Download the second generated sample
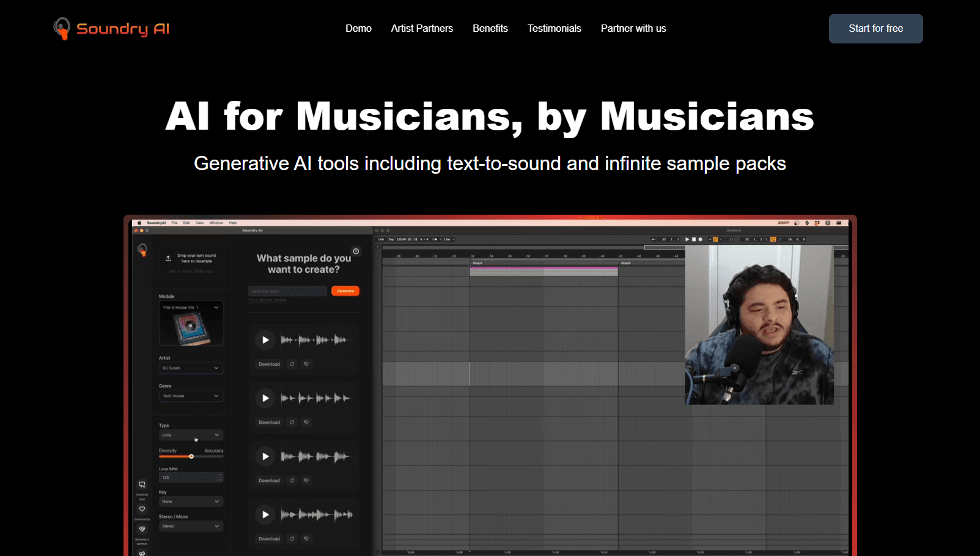This screenshot has height=556, width=980. (x=269, y=422)
